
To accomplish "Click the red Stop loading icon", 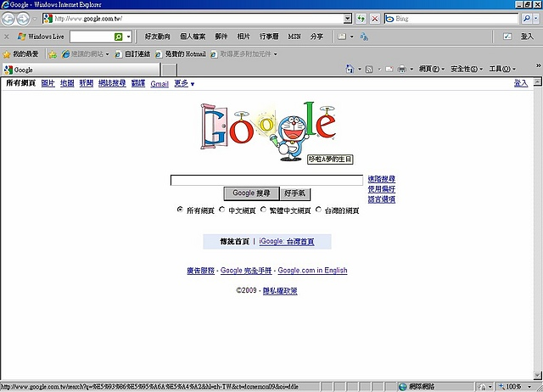I will 375,19.
